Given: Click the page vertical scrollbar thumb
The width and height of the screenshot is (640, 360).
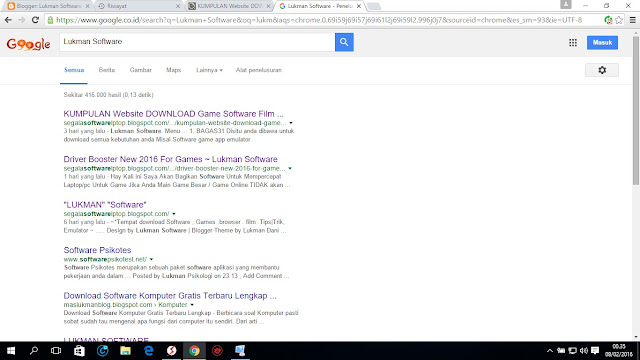Looking at the screenshot, I should (x=636, y=110).
